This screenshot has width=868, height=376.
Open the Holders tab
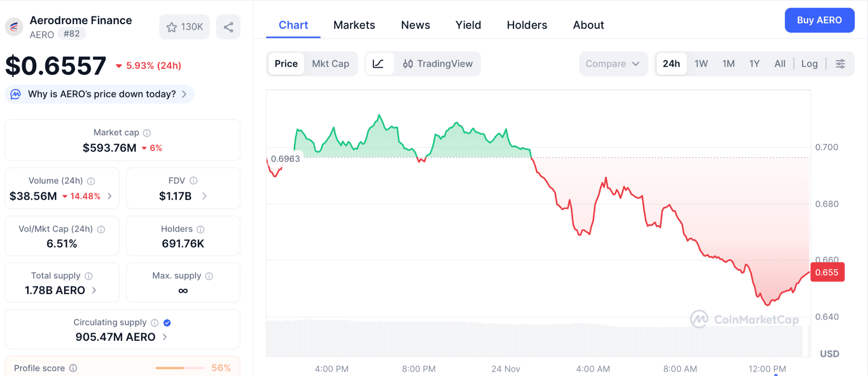click(x=527, y=25)
